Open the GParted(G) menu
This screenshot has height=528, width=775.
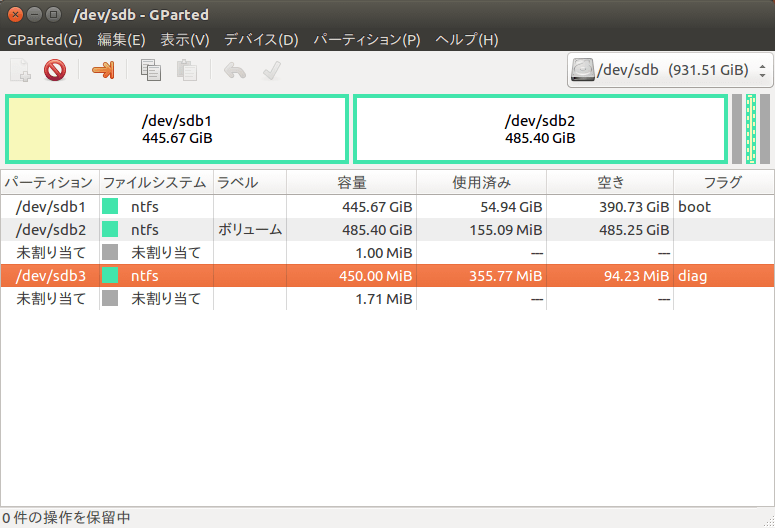[x=45, y=40]
